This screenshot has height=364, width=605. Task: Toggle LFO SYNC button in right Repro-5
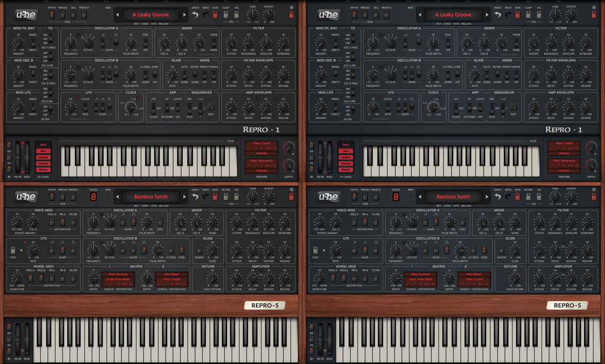[x=315, y=251]
